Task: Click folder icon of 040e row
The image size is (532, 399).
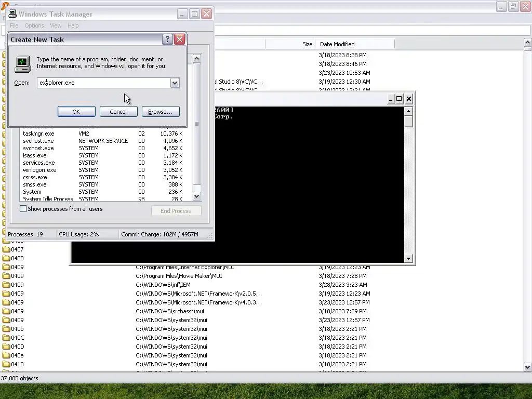Action: [6, 355]
